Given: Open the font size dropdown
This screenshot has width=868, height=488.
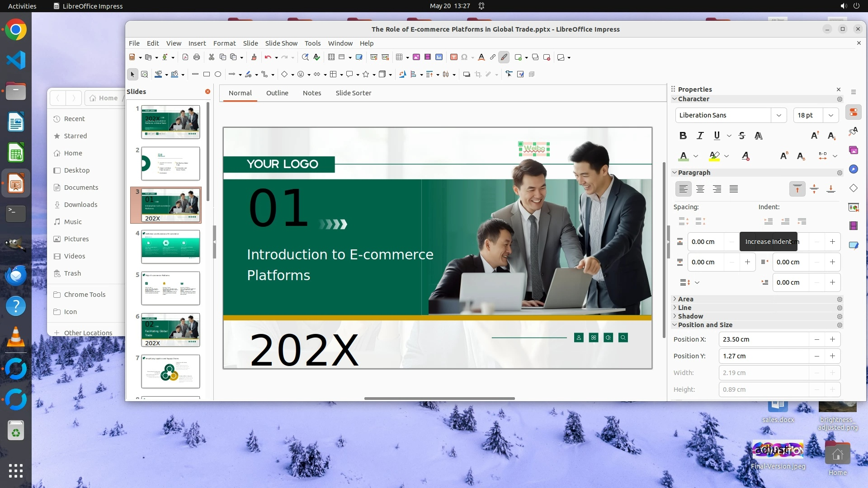Looking at the screenshot, I should [830, 115].
